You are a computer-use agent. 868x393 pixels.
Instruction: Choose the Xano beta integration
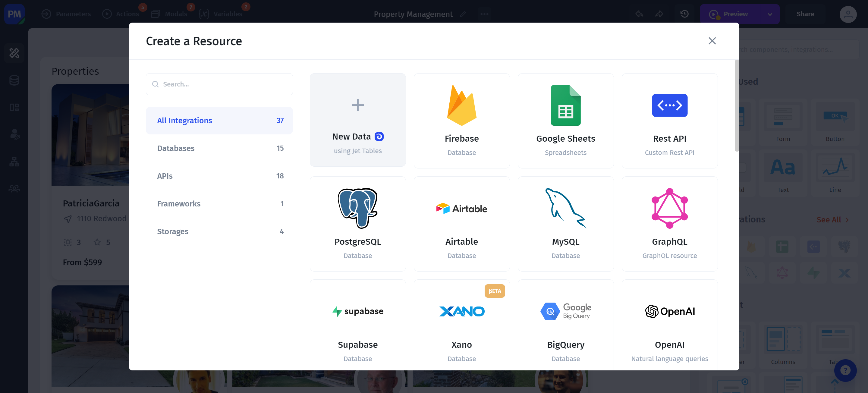[x=461, y=325]
